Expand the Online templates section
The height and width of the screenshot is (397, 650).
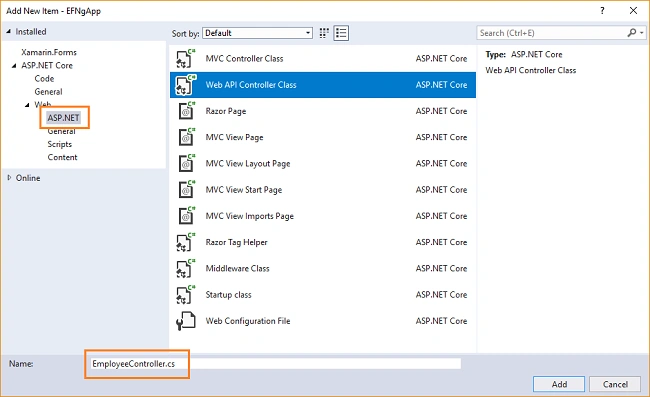point(9,177)
